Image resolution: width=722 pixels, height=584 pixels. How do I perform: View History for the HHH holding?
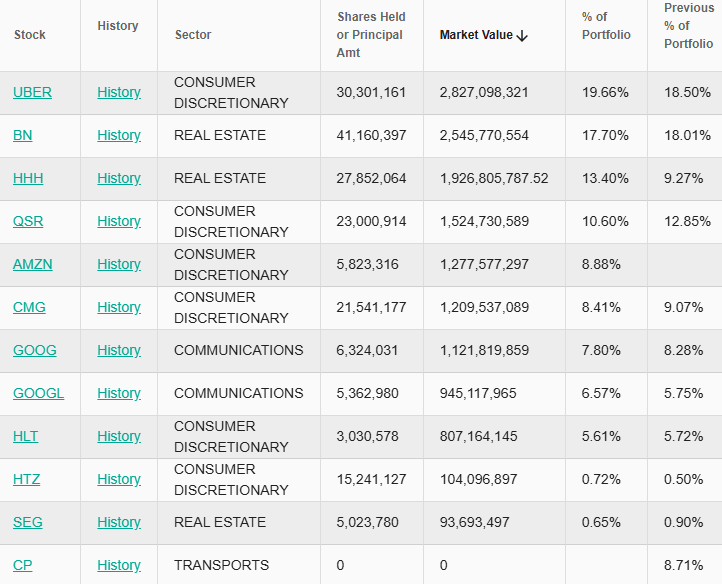click(x=118, y=178)
